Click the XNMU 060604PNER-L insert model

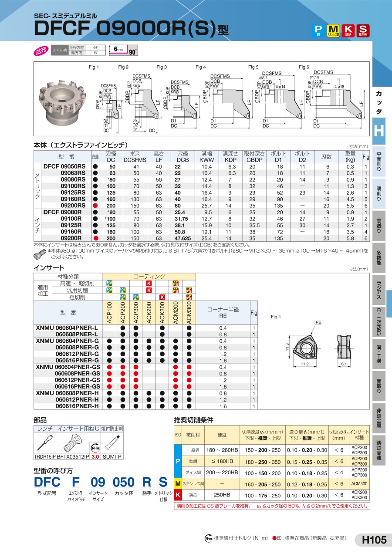67,328
